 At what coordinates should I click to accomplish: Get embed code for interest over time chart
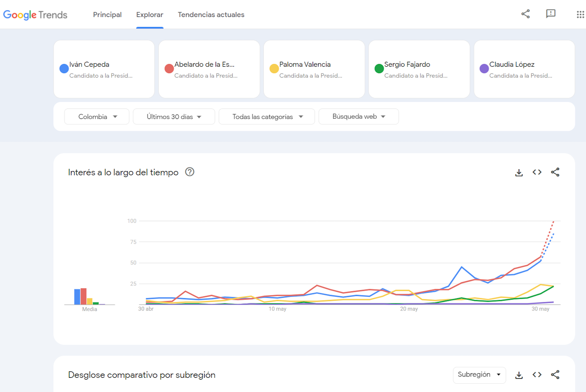pyautogui.click(x=537, y=172)
